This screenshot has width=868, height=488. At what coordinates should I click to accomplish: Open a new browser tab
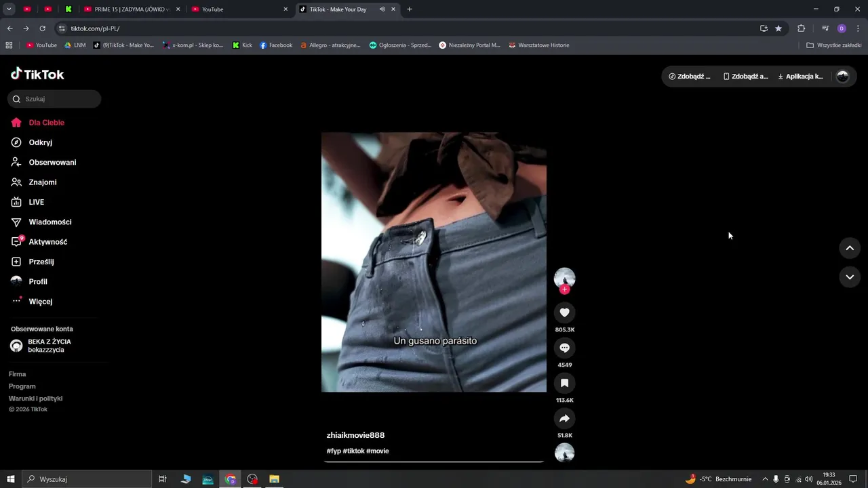point(410,9)
